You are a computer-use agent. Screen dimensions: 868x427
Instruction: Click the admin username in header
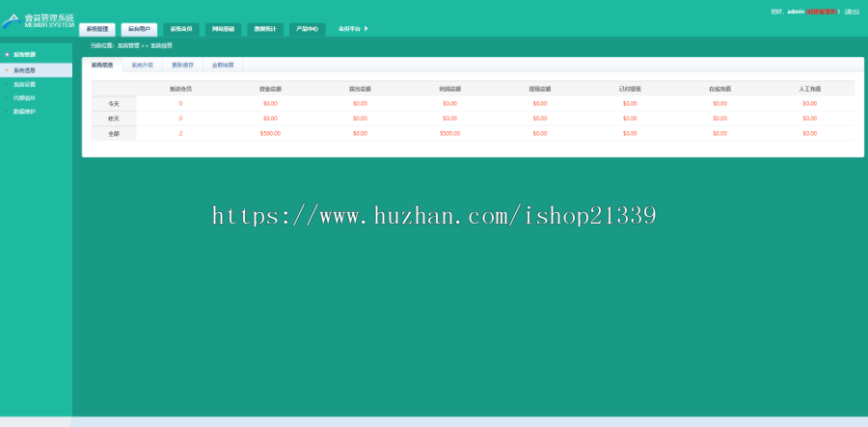pyautogui.click(x=796, y=12)
